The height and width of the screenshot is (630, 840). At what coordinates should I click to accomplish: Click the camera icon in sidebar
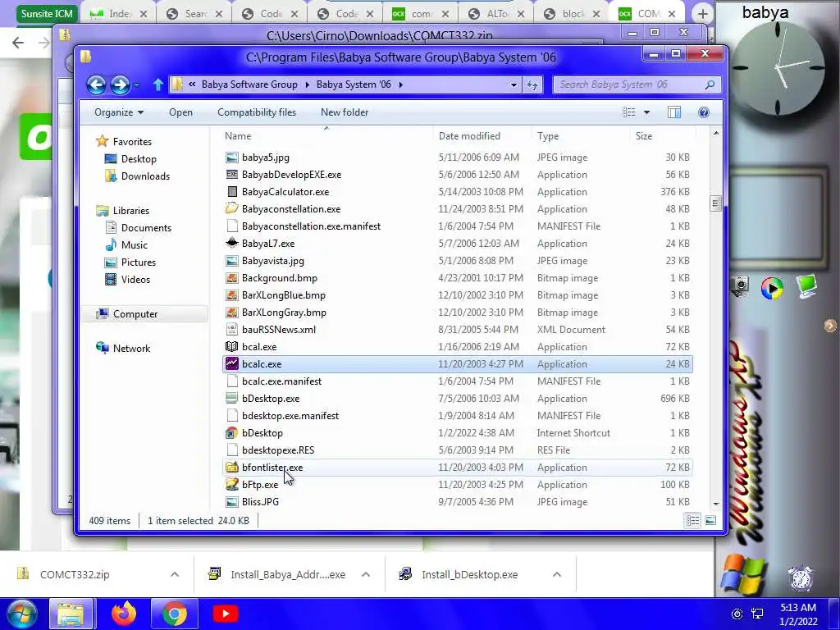pos(741,286)
